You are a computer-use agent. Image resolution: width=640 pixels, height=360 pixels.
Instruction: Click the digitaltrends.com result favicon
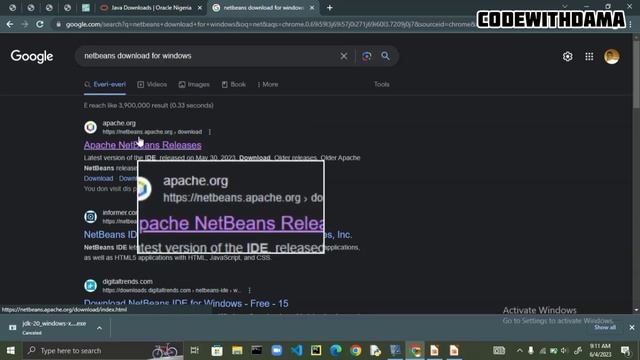90,286
